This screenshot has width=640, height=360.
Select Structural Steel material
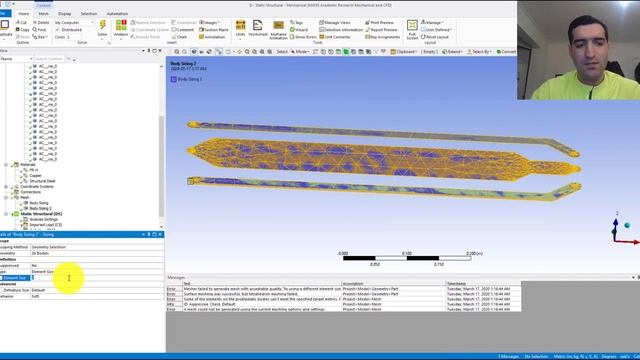pos(42,181)
